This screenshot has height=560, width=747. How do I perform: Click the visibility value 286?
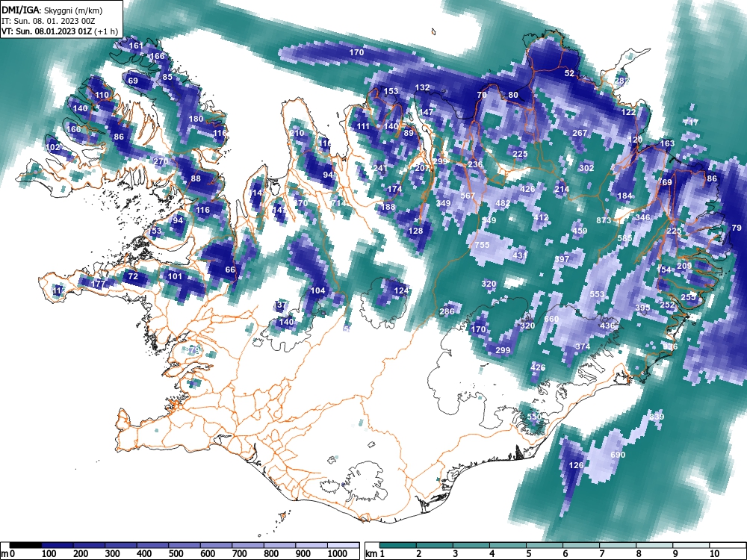447,311
